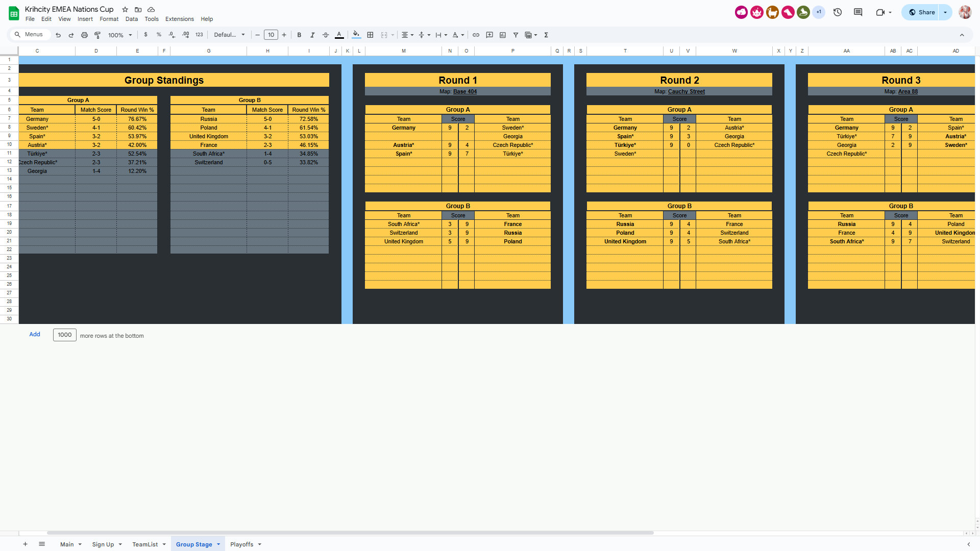Click the insert chart icon
The width and height of the screenshot is (980, 551).
[x=503, y=35]
